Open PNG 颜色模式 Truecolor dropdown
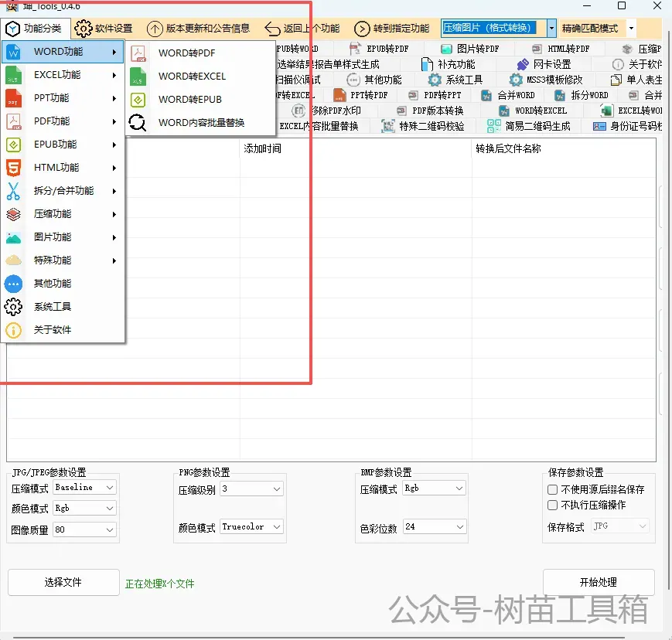This screenshot has width=672, height=640. 251,527
